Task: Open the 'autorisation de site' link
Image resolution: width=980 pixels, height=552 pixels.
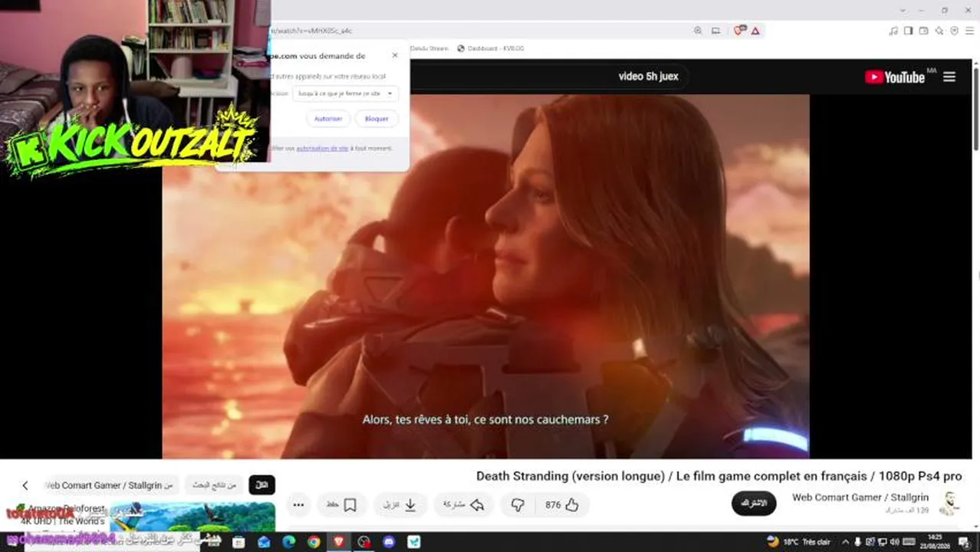Action: (x=322, y=148)
